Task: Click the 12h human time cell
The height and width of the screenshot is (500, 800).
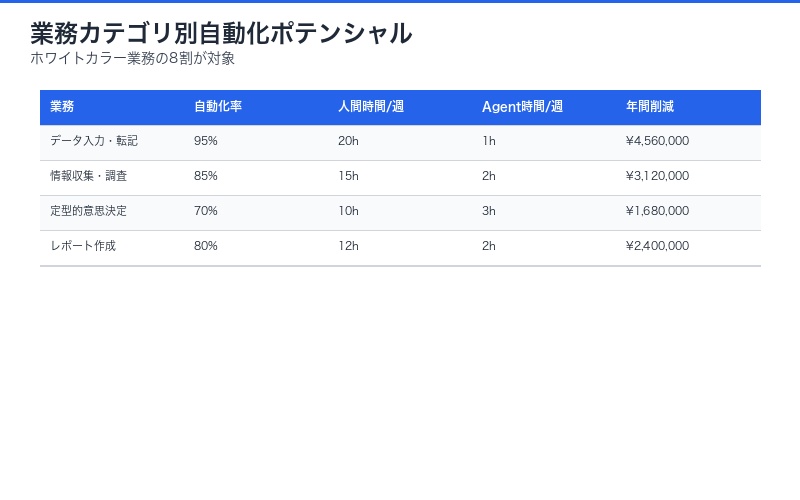Action: [x=348, y=246]
